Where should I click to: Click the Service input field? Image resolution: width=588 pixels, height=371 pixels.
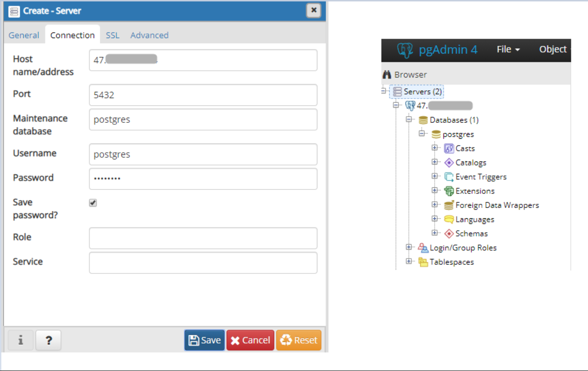coord(203,263)
